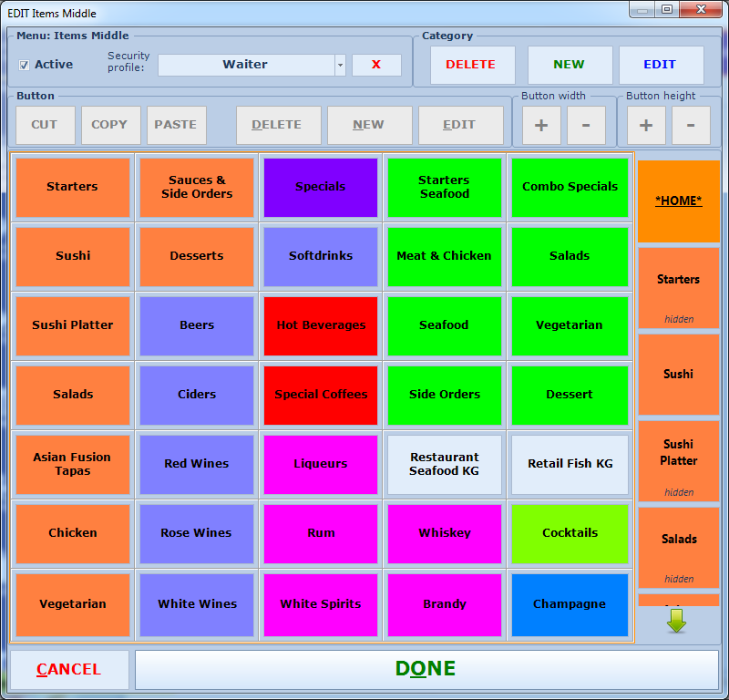
Task: Create a NEW category
Action: [570, 65]
